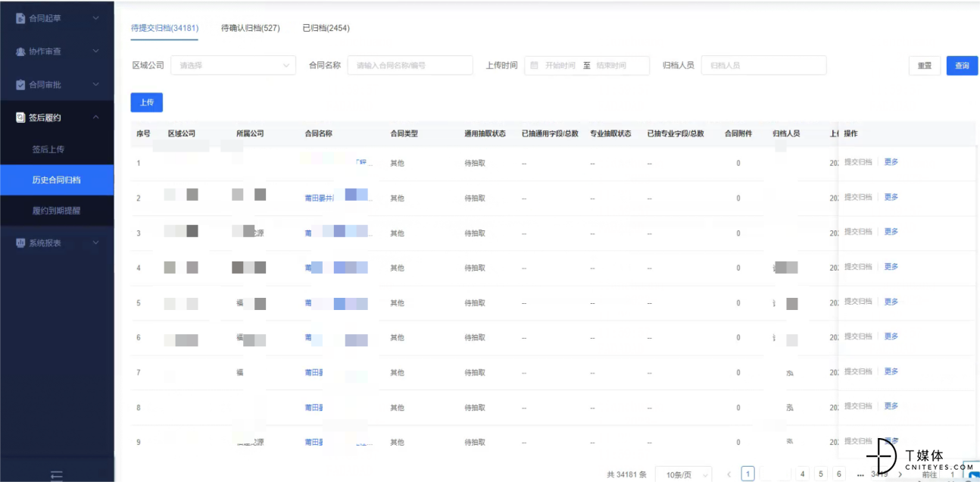
Task: Click the 系统报表 sidebar icon
Action: pyautogui.click(x=20, y=243)
